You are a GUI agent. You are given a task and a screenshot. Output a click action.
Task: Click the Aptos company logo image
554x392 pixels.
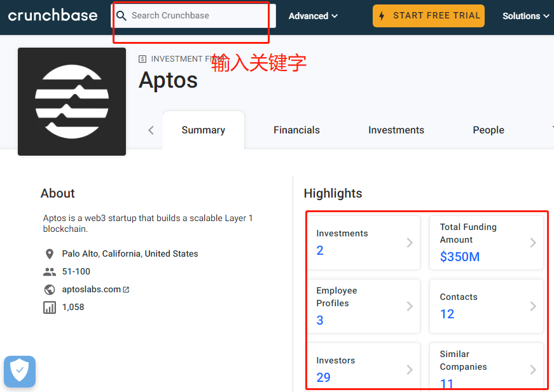pyautogui.click(x=72, y=102)
